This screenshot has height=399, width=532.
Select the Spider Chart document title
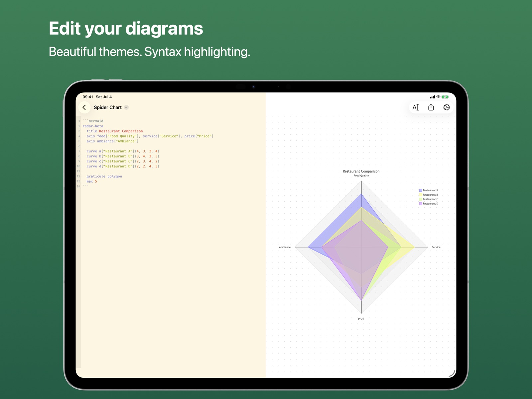coord(108,107)
